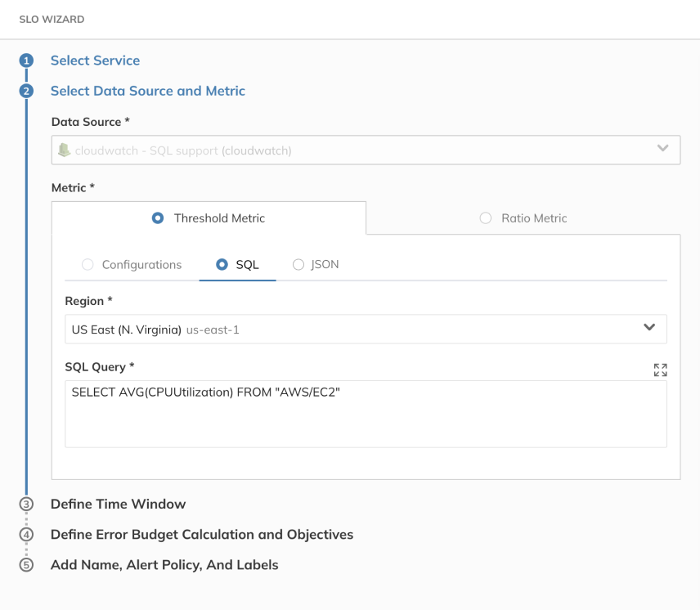This screenshot has width=700, height=610.
Task: Open Define Error Budget Calculation and Objectives
Action: click(x=202, y=535)
